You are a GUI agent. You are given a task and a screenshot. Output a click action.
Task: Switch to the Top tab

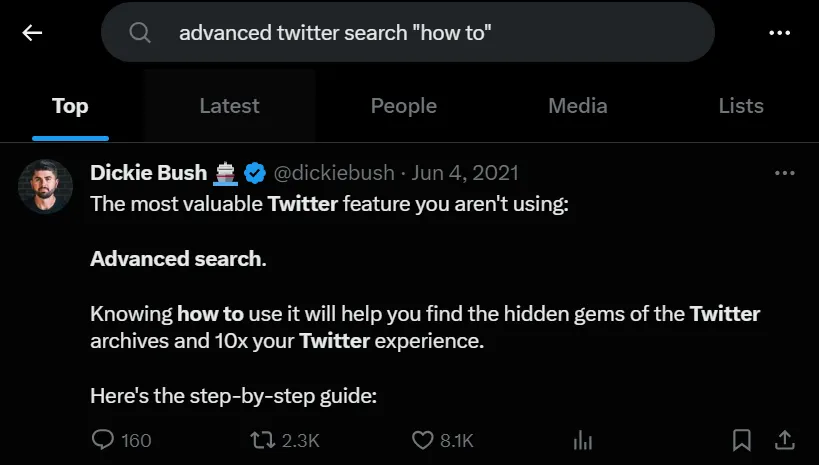(x=70, y=106)
